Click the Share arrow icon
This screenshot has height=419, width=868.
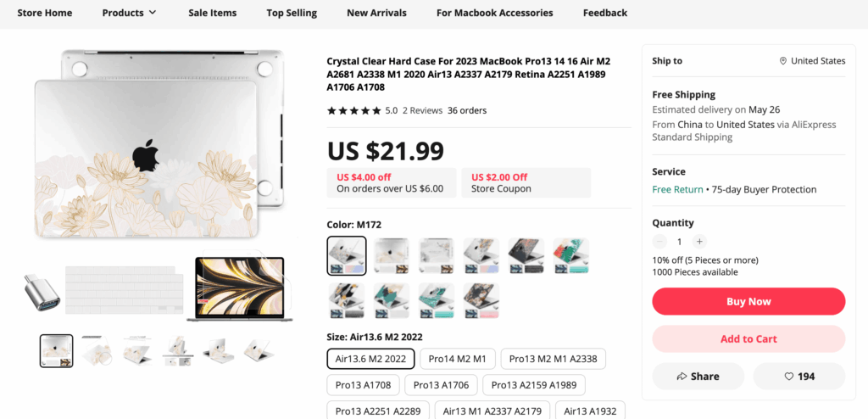682,376
